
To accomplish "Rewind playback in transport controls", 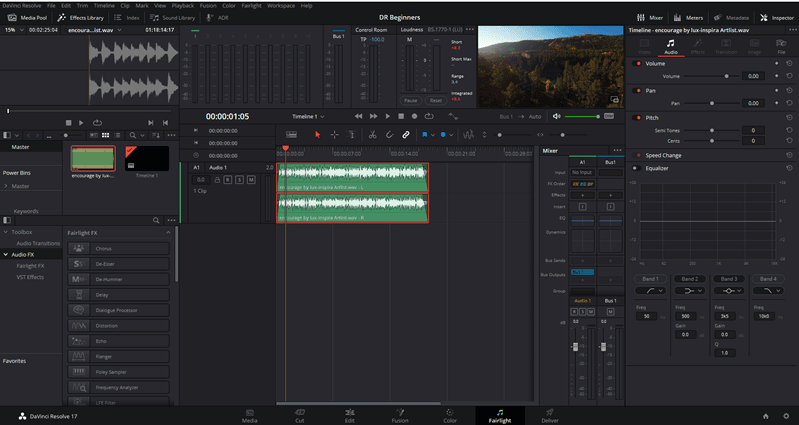I will [x=359, y=116].
